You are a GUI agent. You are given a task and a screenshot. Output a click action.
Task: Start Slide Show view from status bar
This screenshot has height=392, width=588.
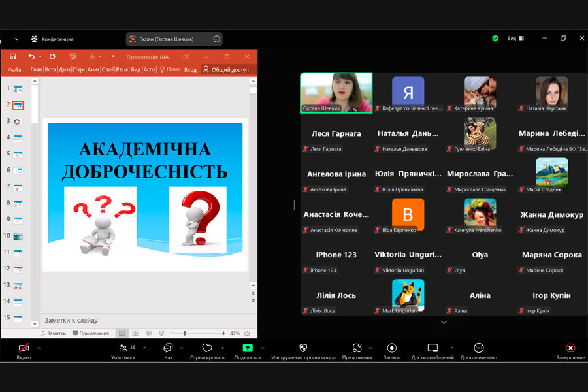point(161,333)
